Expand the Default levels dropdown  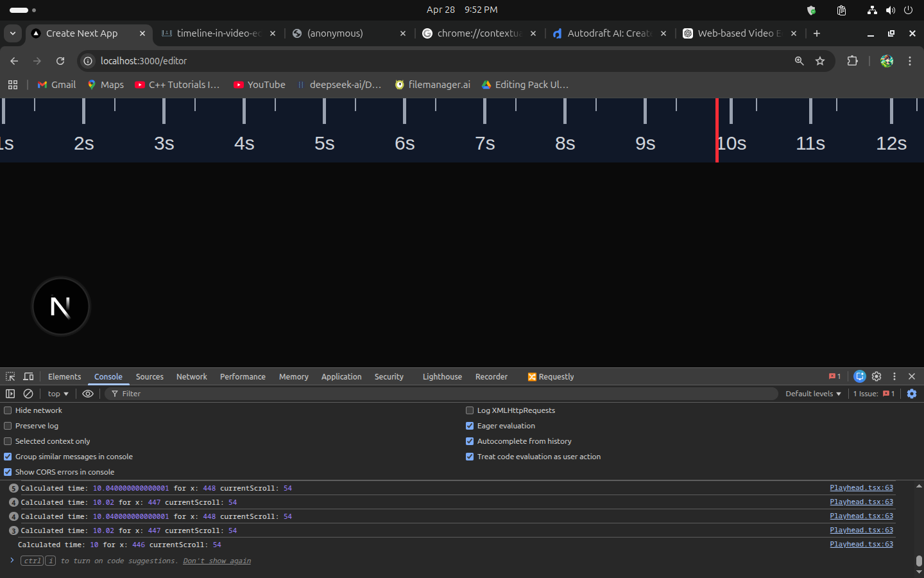pyautogui.click(x=813, y=394)
